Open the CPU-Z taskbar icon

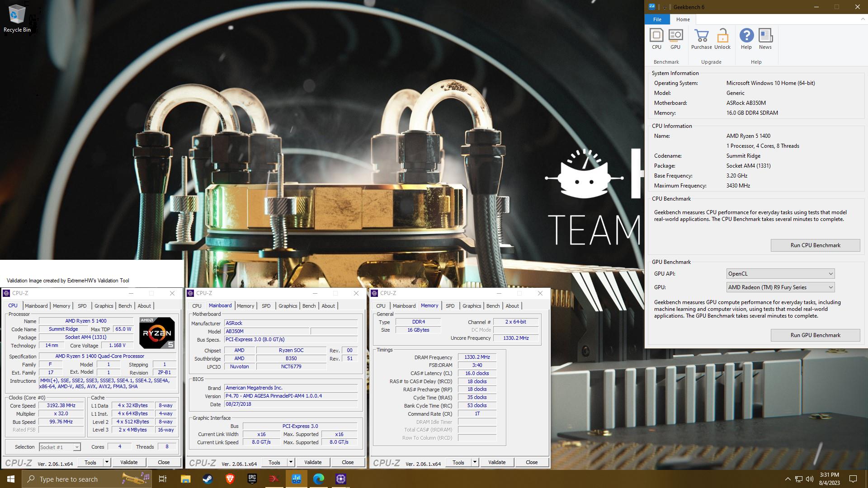pos(341,479)
